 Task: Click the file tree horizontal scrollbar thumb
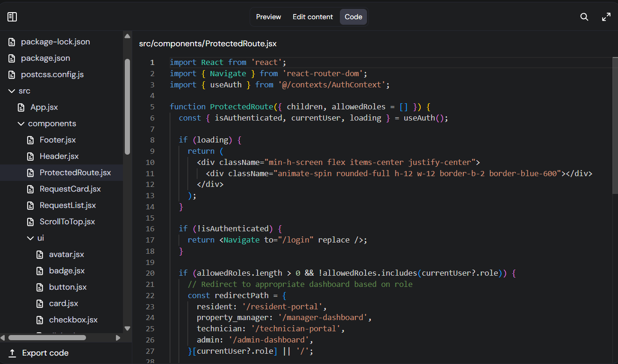47,337
